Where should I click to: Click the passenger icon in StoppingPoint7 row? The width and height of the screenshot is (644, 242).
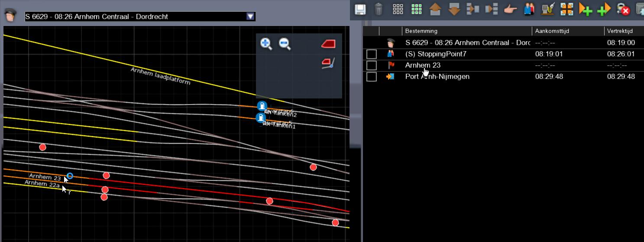[391, 54]
